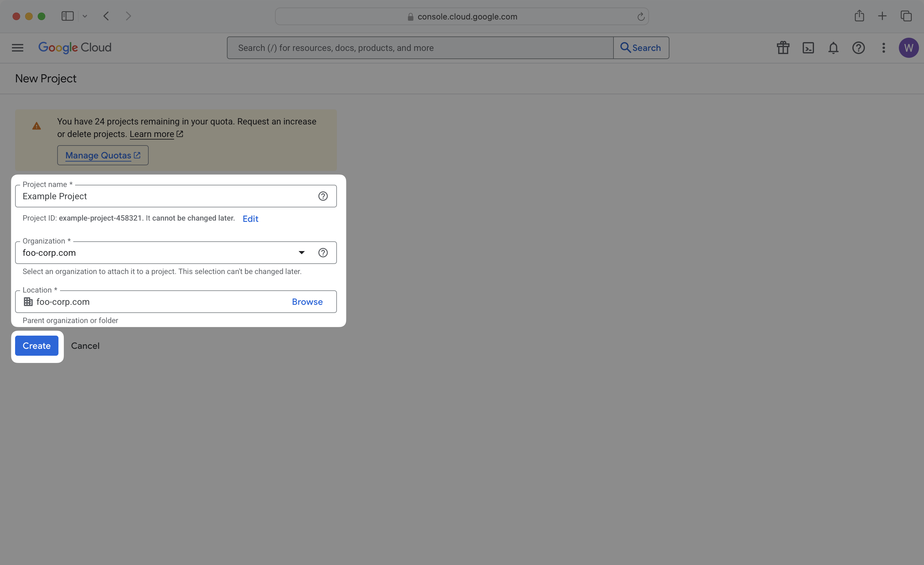924x565 pixels.
Task: Open the notifications bell
Action: click(833, 48)
